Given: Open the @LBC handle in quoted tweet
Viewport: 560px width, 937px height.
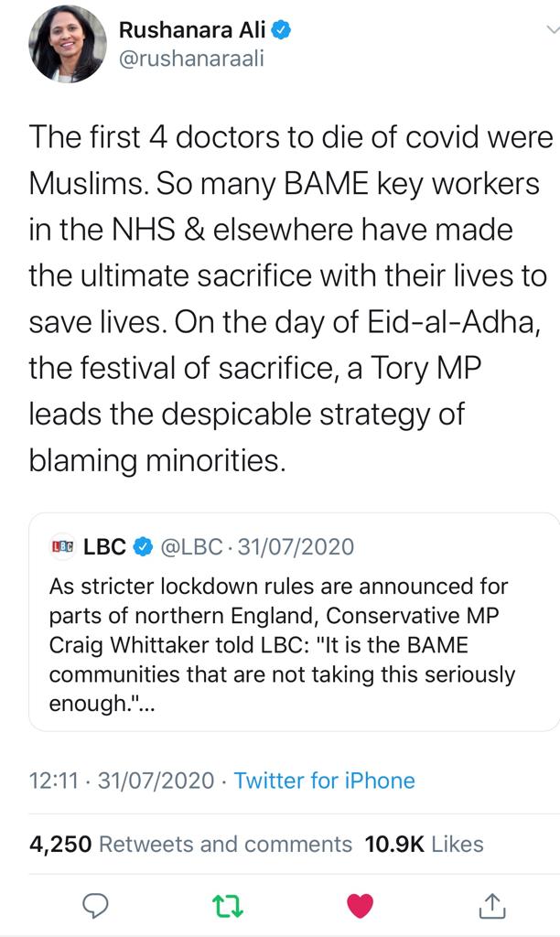Looking at the screenshot, I should tap(191, 547).
